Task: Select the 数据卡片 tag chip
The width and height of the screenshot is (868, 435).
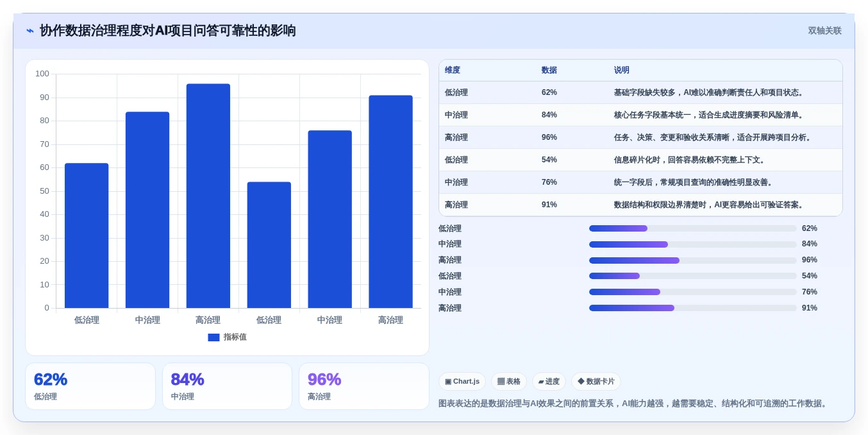Action: click(x=596, y=382)
